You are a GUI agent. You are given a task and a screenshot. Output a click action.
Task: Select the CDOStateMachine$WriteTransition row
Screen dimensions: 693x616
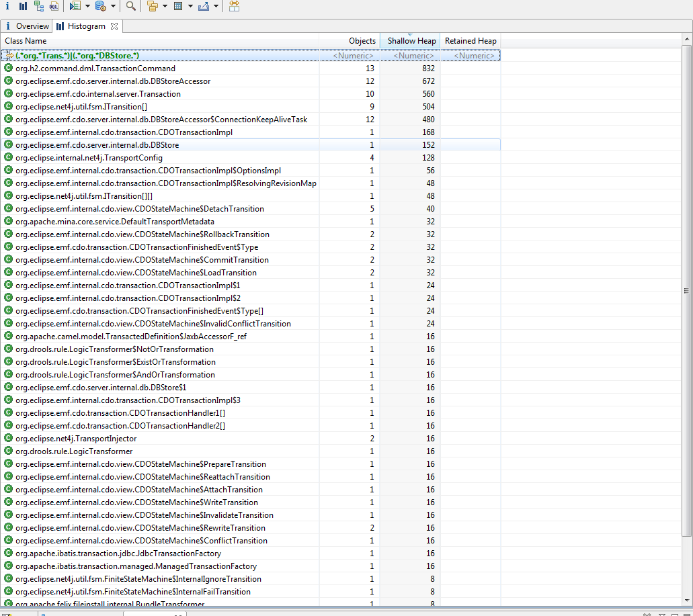point(251,502)
